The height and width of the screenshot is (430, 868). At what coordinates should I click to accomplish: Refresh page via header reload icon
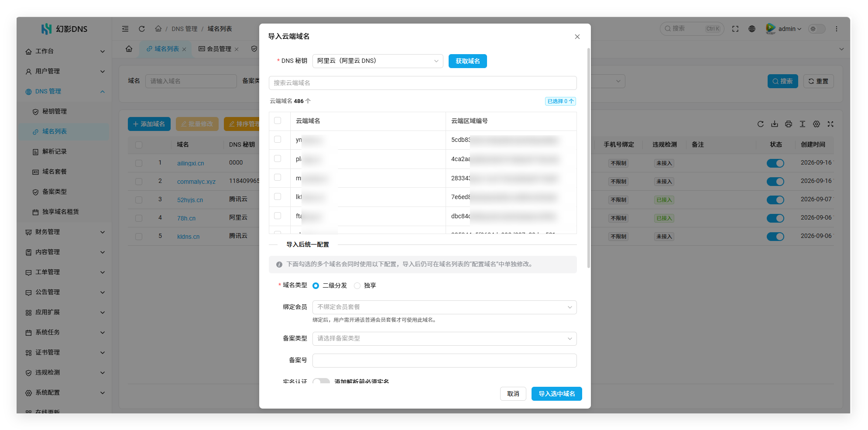pyautogui.click(x=142, y=29)
